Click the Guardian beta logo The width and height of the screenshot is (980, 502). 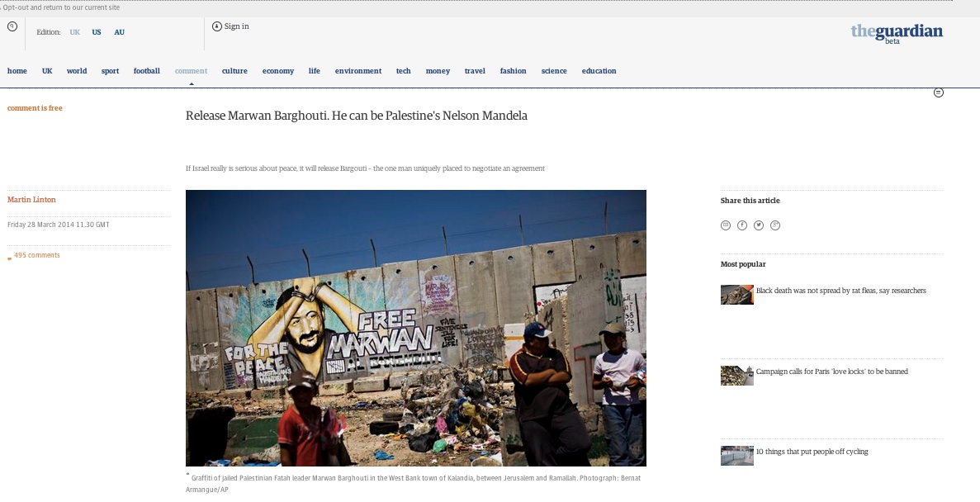[x=897, y=33]
